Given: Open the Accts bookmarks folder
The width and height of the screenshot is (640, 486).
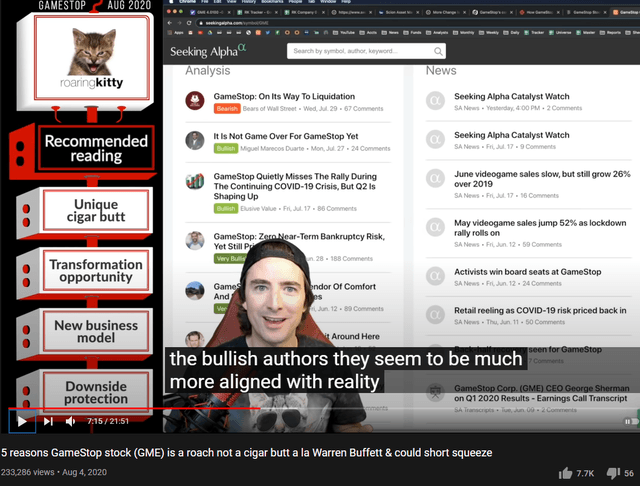Looking at the screenshot, I should [x=368, y=33].
